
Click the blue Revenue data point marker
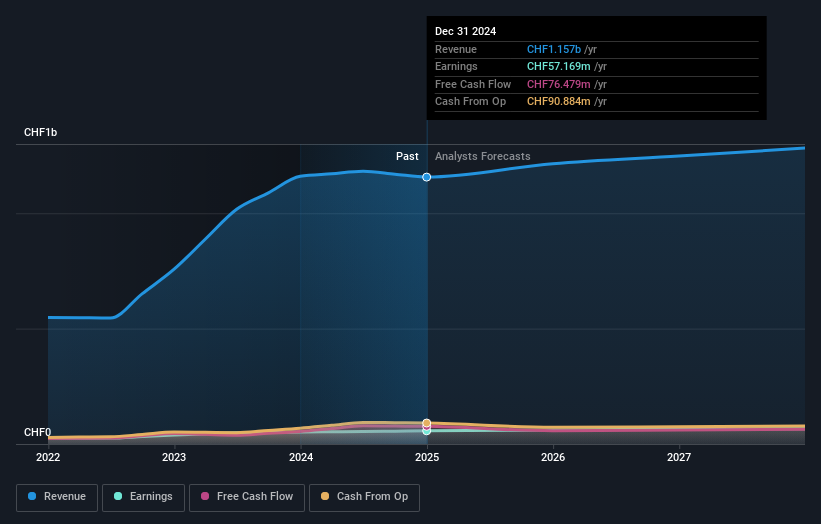[427, 177]
